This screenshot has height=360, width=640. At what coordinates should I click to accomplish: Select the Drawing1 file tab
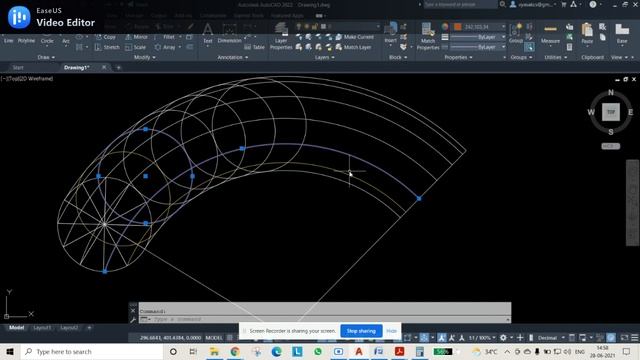pyautogui.click(x=76, y=67)
